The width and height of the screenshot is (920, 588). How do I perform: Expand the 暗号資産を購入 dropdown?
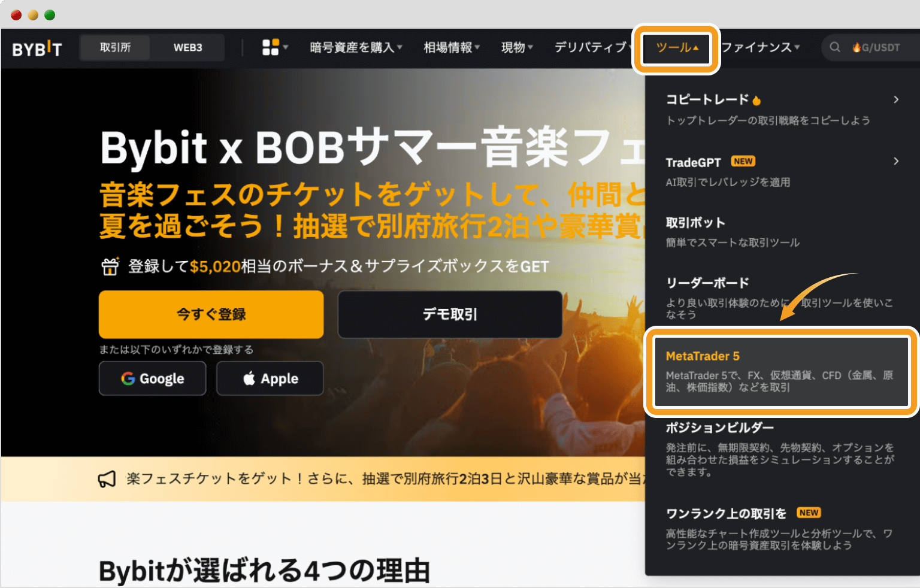pyautogui.click(x=356, y=47)
